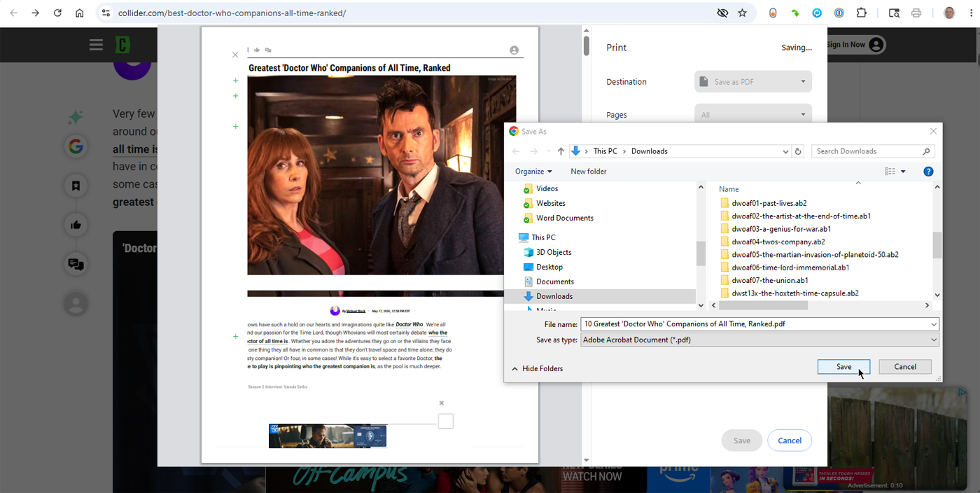Viewport: 980px width, 493px height.
Task: Open Chrome extensions puzzle icon
Action: pyautogui.click(x=861, y=13)
